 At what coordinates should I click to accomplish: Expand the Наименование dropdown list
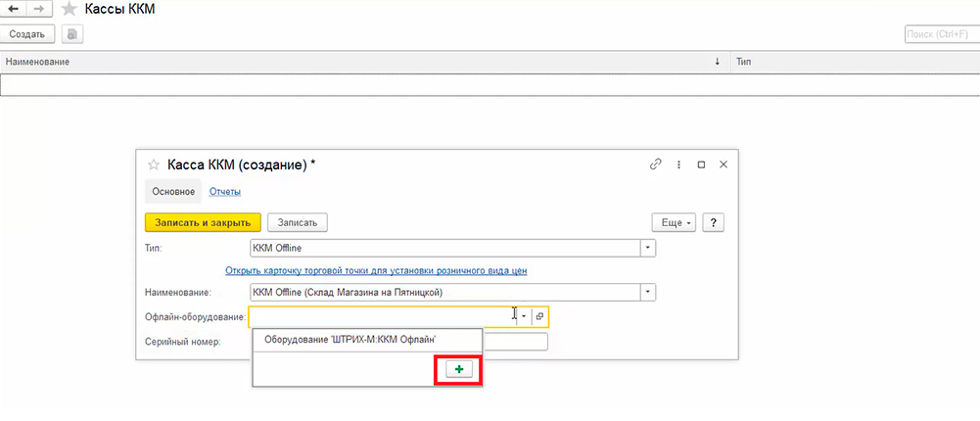click(647, 292)
